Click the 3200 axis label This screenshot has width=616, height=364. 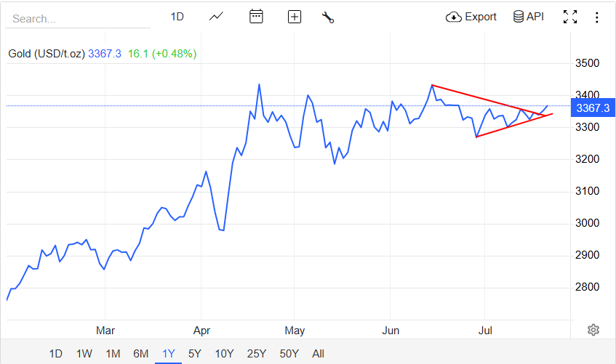pyautogui.click(x=588, y=159)
